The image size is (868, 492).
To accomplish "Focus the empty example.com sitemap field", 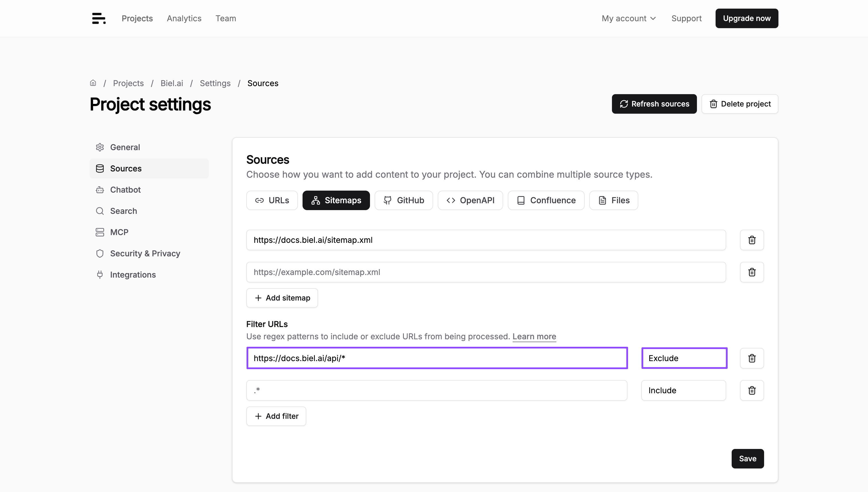I will click(486, 272).
